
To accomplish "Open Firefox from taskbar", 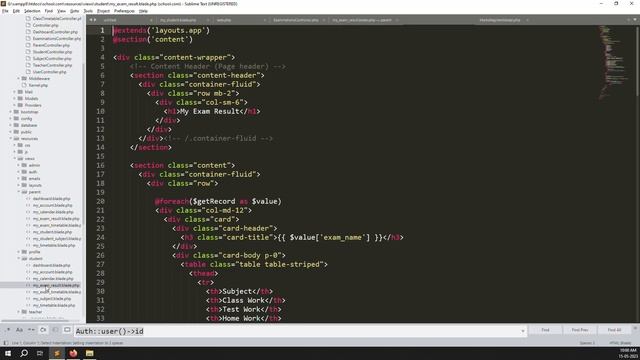I will click(73, 353).
